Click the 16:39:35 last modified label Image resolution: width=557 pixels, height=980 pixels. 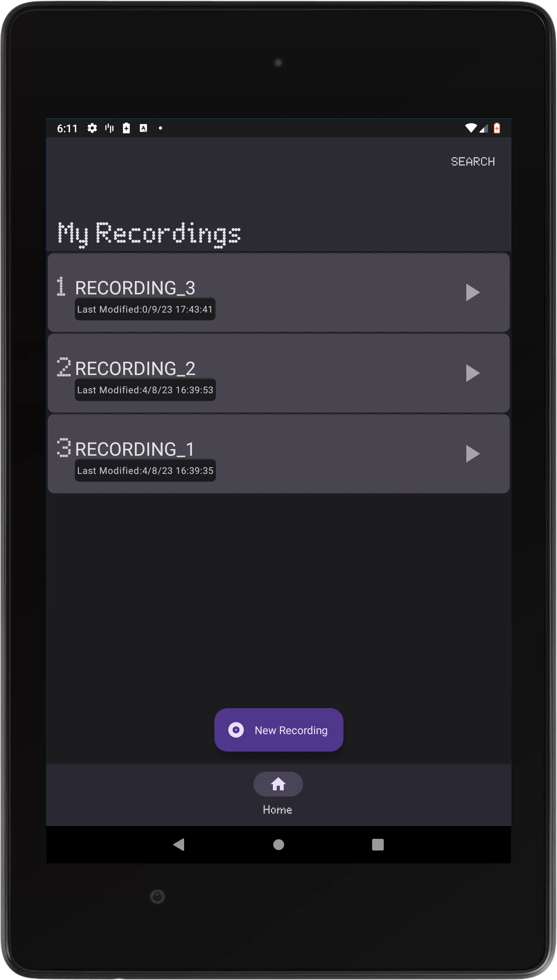click(145, 471)
